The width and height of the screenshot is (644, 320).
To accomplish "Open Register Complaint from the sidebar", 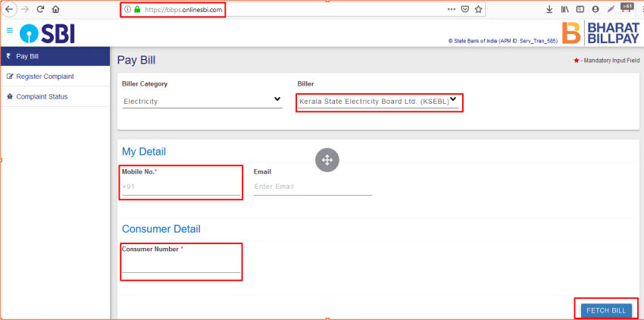I will point(55,77).
